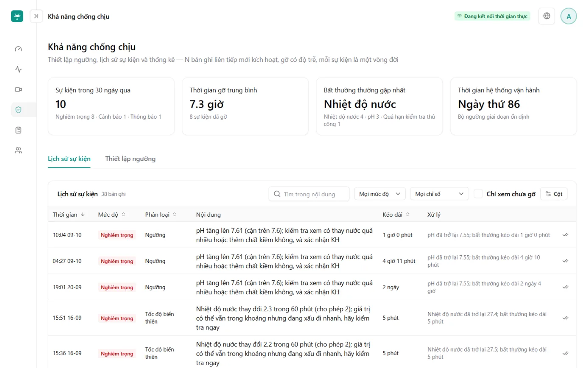Screen dimensions: 588x368
Task: Sort by the 'Kéo dài' column header
Action: (x=396, y=215)
